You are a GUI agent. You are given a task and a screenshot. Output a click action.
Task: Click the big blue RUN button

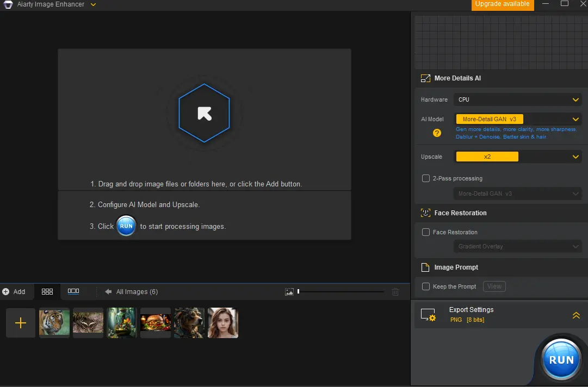pos(561,360)
